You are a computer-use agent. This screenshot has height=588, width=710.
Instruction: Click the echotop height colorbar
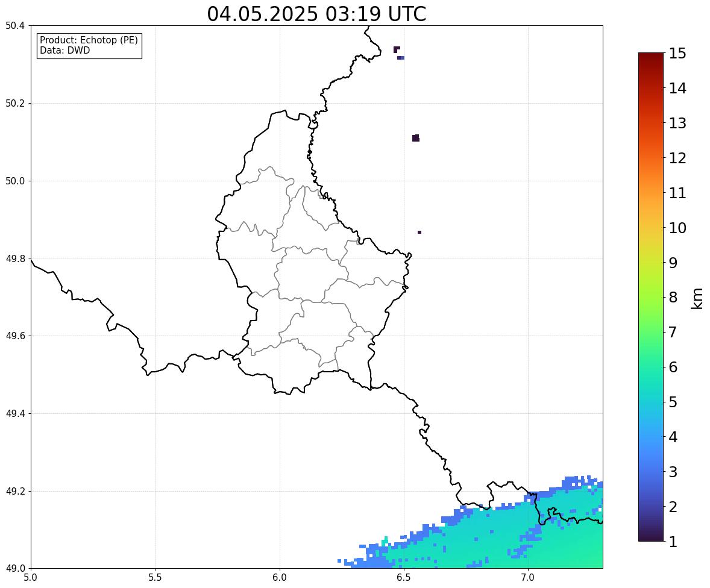[x=651, y=297]
